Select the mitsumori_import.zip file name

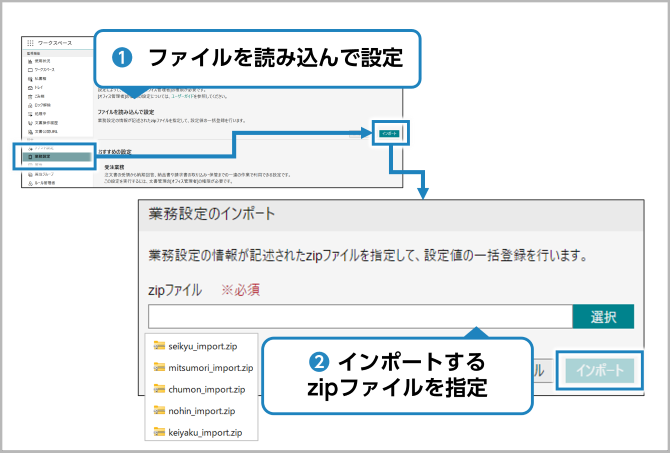pyautogui.click(x=211, y=368)
